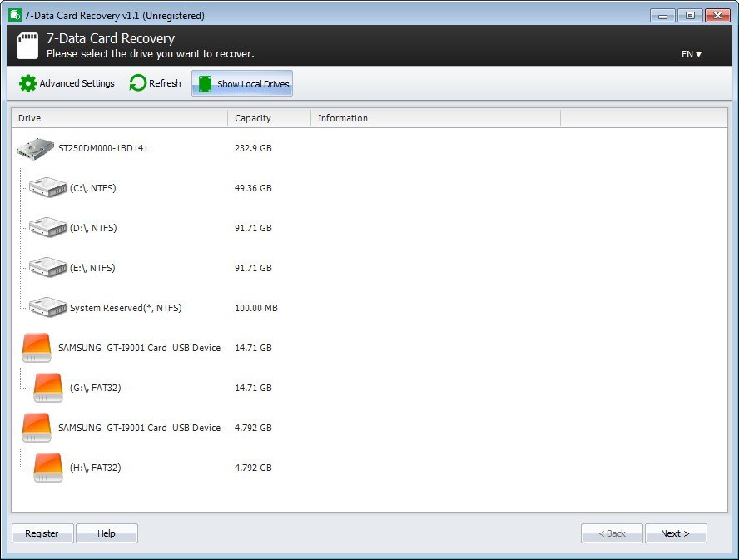Image resolution: width=739 pixels, height=560 pixels.
Task: Refresh the drive list
Action: click(x=155, y=83)
